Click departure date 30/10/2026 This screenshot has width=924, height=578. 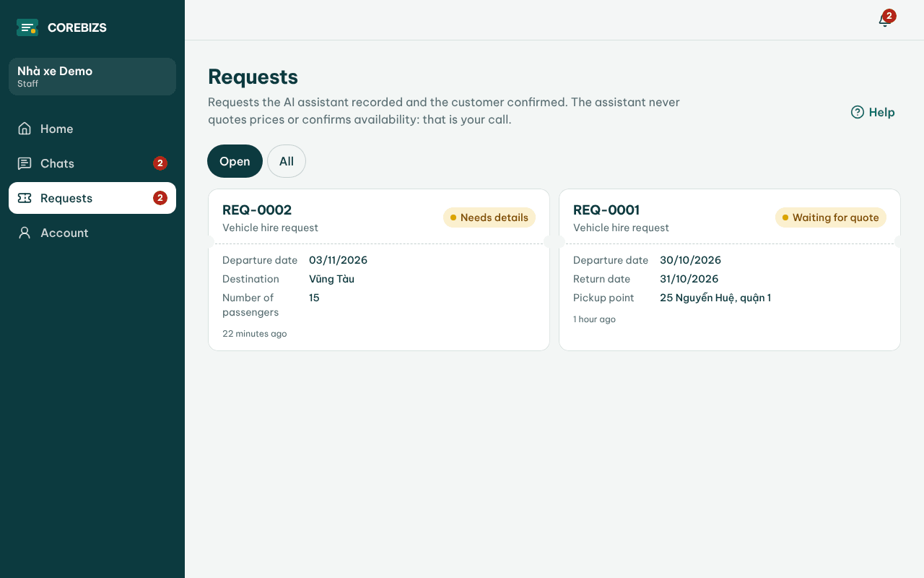point(690,260)
